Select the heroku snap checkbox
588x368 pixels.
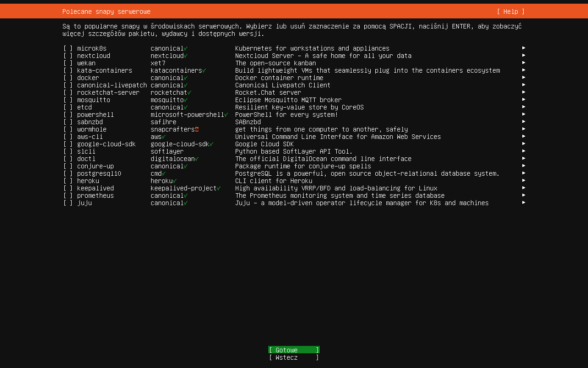[68, 181]
